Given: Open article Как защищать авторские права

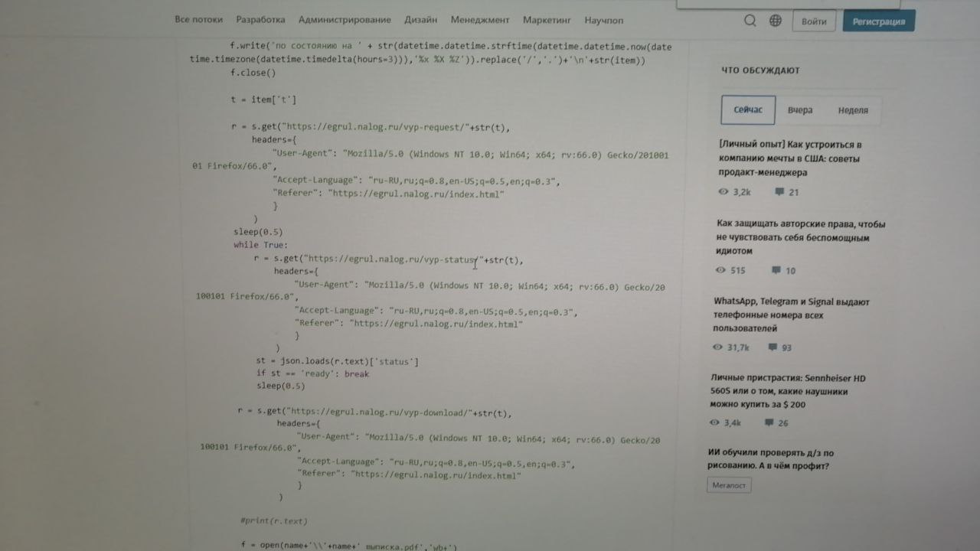Looking at the screenshot, I should [x=801, y=237].
